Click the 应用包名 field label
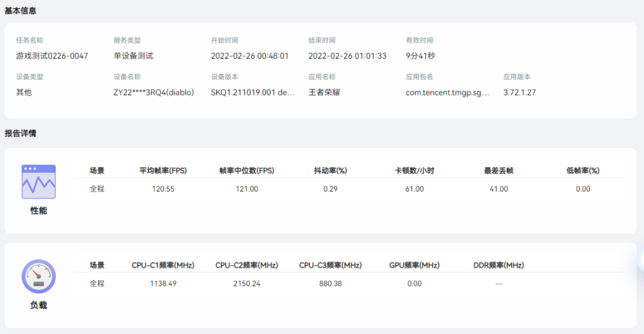Screen dimensions: 644x334 (x=419, y=77)
